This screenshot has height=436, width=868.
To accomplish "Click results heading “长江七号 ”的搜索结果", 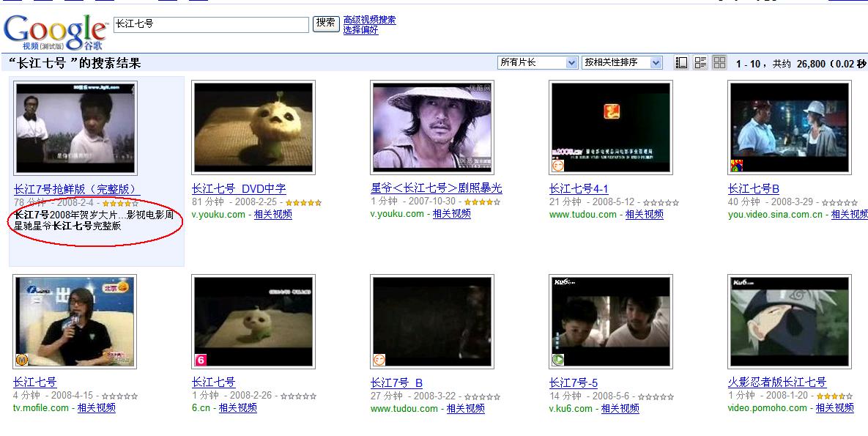I will [x=75, y=63].
